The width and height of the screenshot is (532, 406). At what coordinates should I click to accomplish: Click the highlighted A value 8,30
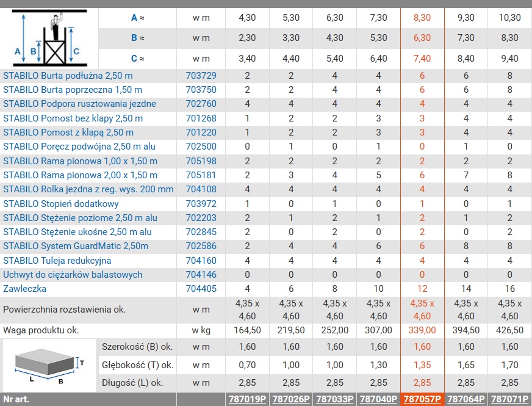pos(422,17)
